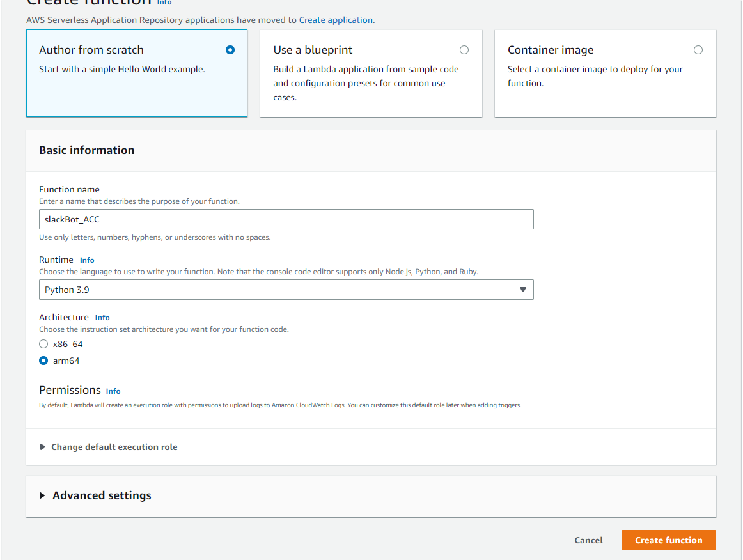Image resolution: width=743 pixels, height=560 pixels.
Task: Click the Info icon beside Permissions
Action: (x=113, y=391)
